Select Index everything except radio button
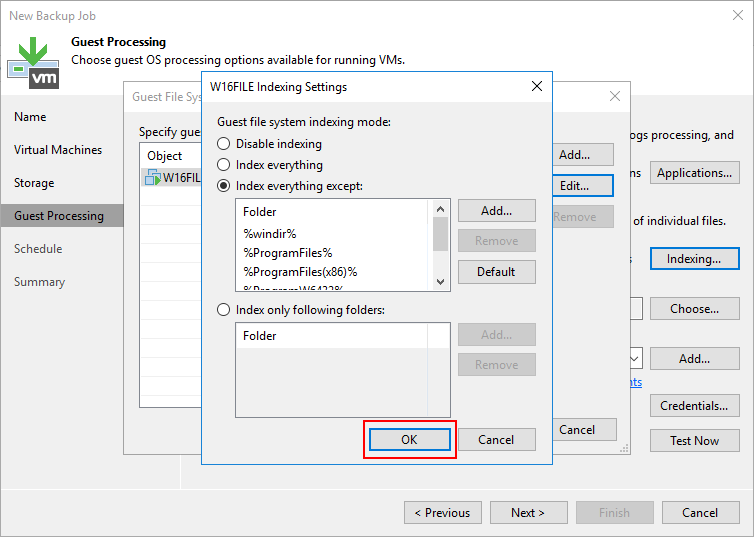 (224, 186)
